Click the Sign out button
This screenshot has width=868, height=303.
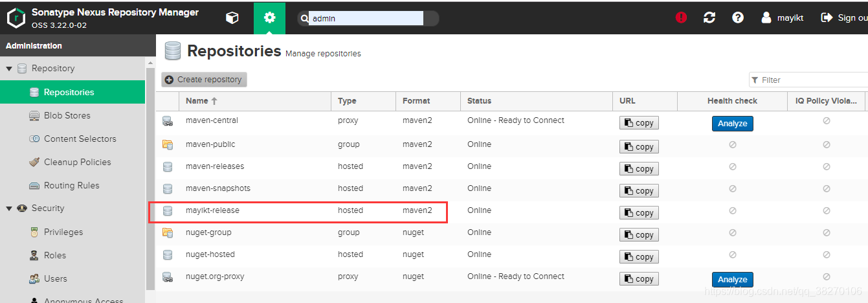[844, 18]
